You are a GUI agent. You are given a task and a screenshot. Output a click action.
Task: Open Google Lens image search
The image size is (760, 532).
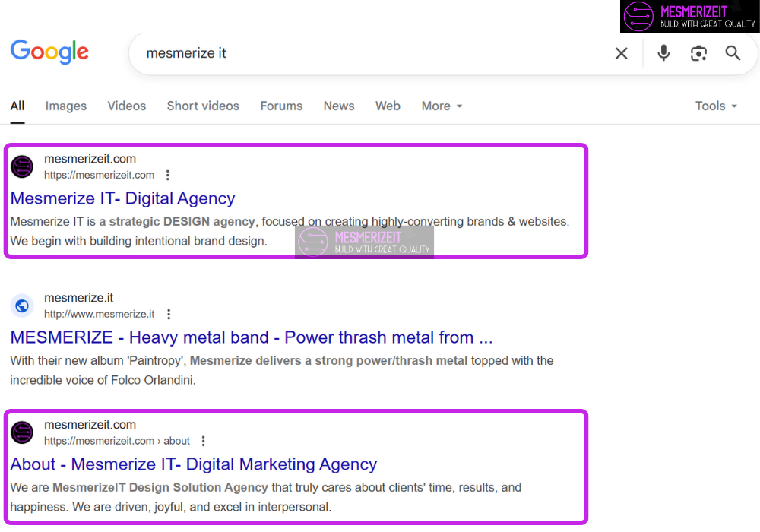pos(698,53)
